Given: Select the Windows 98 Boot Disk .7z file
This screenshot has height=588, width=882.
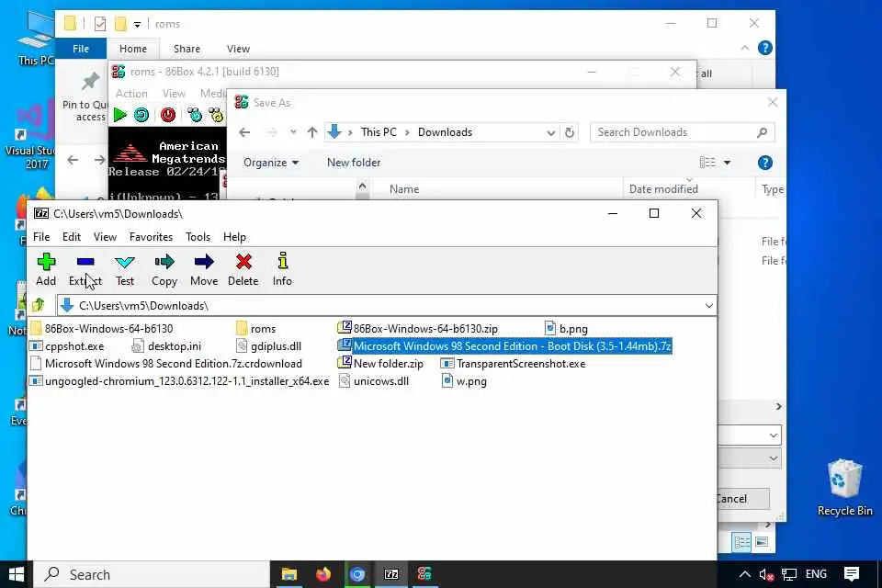Looking at the screenshot, I should click(504, 346).
